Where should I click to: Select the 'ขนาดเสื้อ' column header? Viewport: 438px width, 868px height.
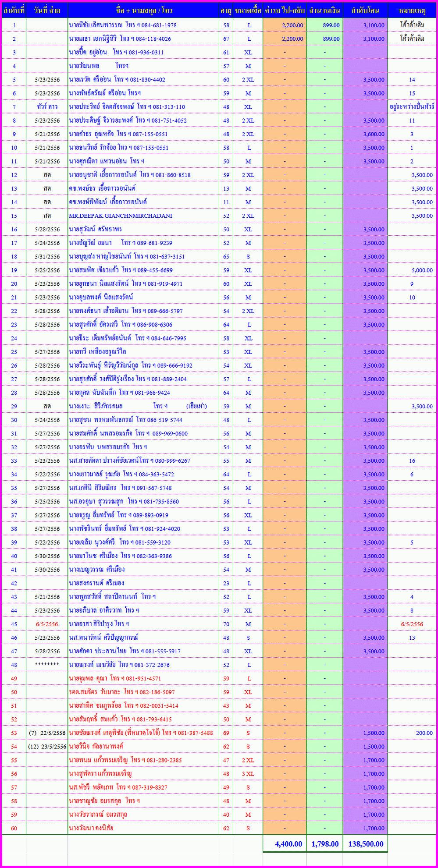click(248, 11)
